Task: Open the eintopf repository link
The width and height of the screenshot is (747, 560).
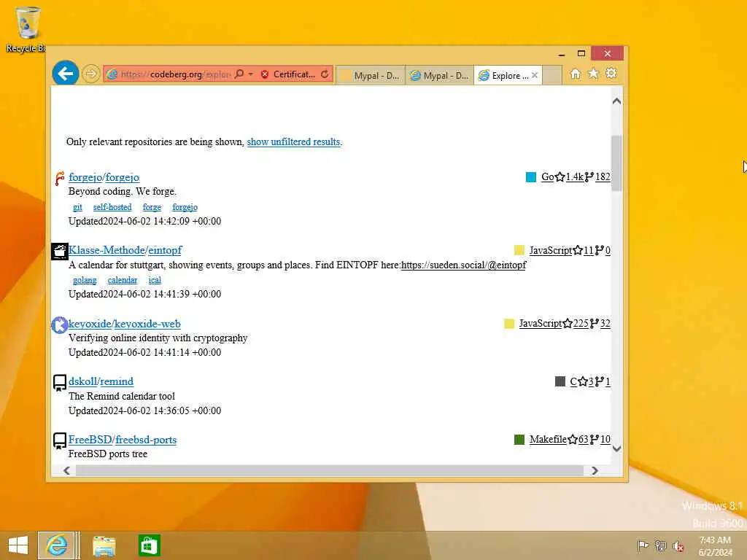Action: tap(165, 250)
